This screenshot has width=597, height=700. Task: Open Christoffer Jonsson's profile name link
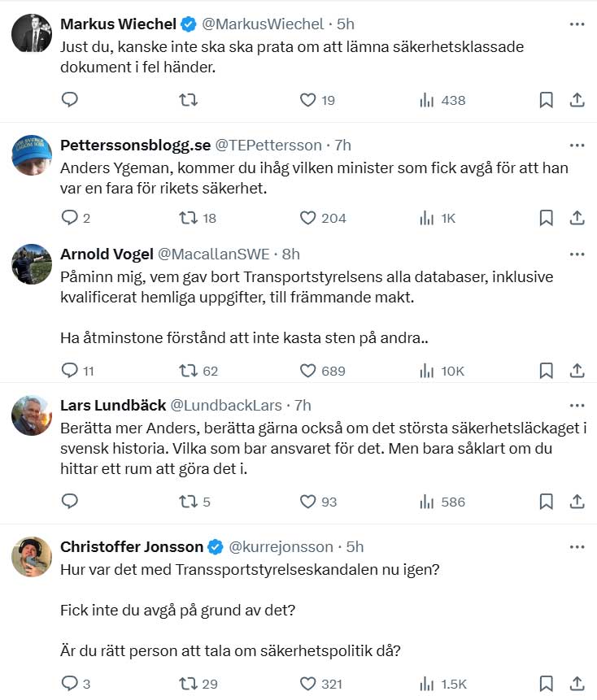tap(133, 546)
